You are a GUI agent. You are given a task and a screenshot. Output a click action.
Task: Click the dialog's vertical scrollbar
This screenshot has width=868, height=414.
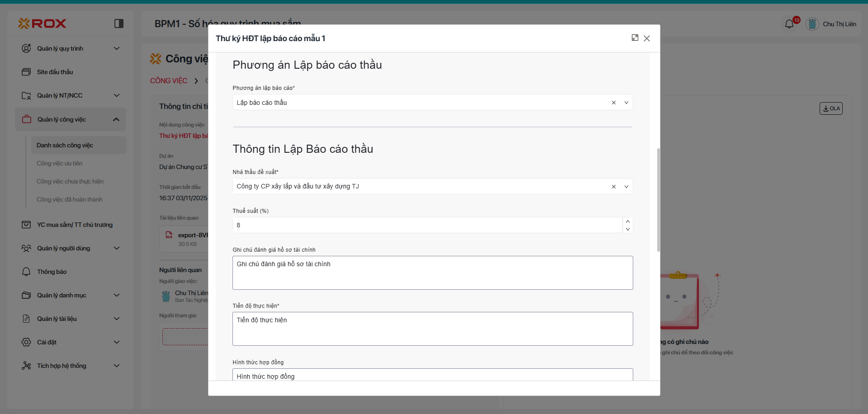[x=658, y=200]
